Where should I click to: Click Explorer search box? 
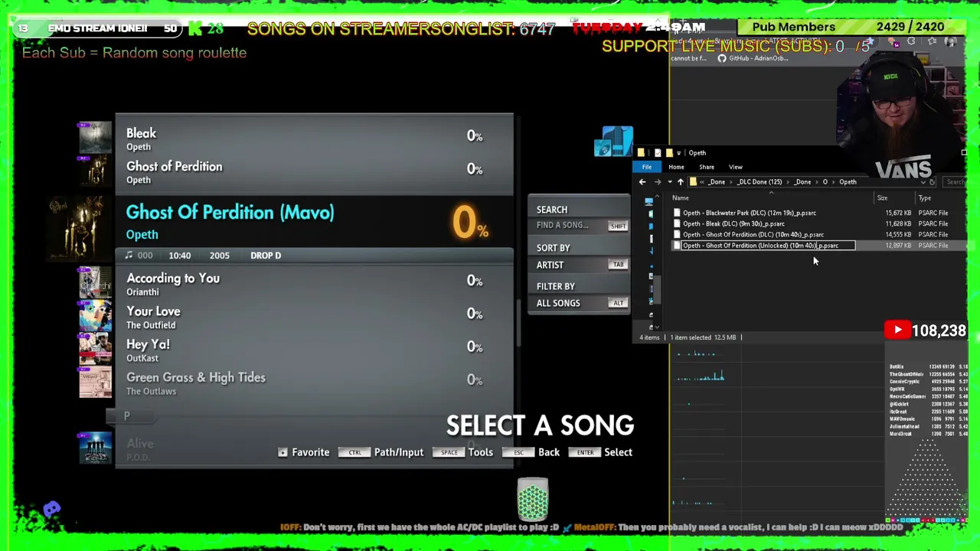pyautogui.click(x=955, y=182)
